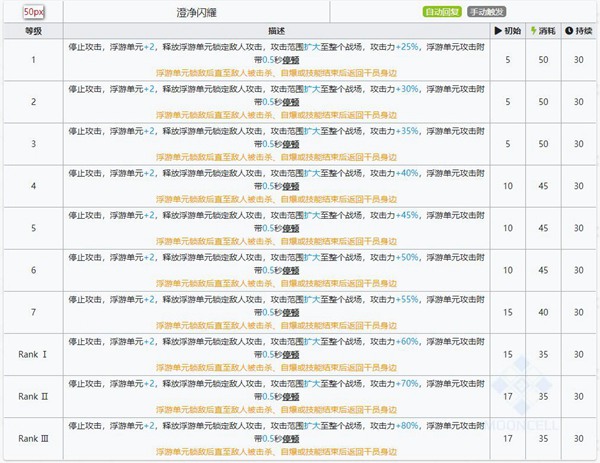The image size is (600, 463).
Task: Click the level 7 cell
Action: tap(34, 312)
